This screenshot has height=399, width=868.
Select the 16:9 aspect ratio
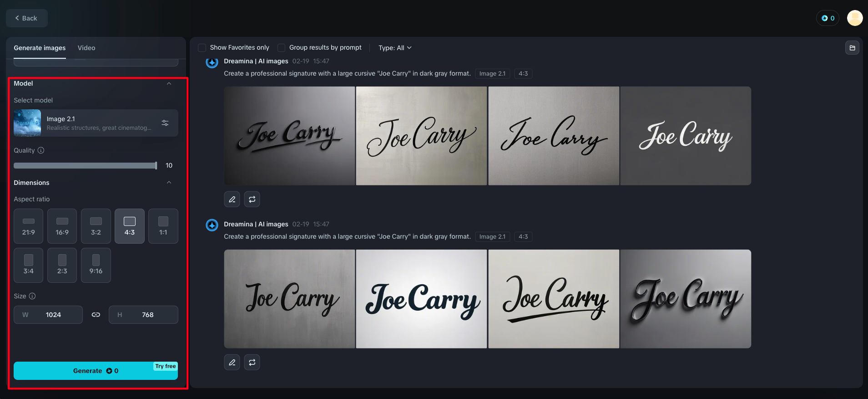(62, 226)
